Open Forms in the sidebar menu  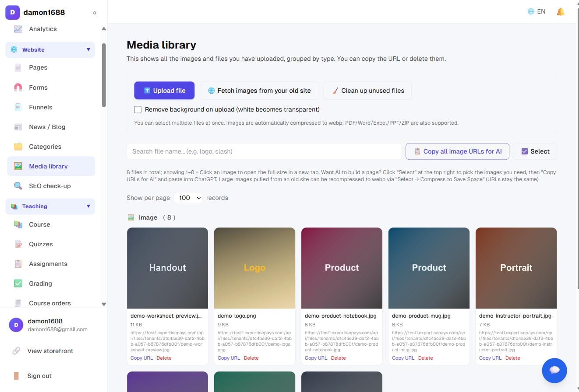tap(51, 87)
